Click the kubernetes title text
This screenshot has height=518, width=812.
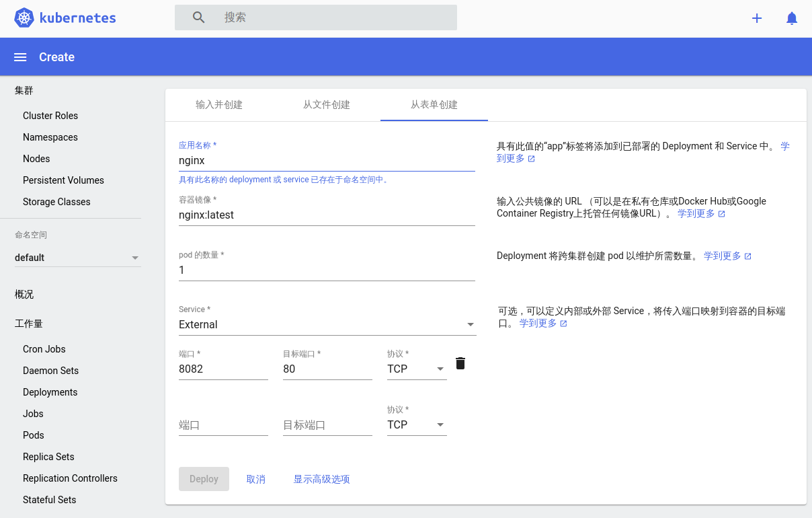click(x=77, y=18)
